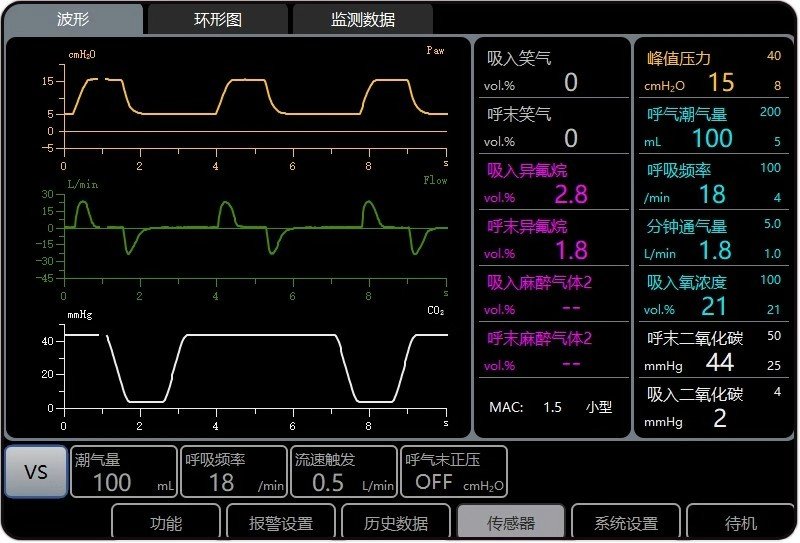Open the 流速触发 0.5 L/min setting
This screenshot has width=800, height=543.
point(344,472)
